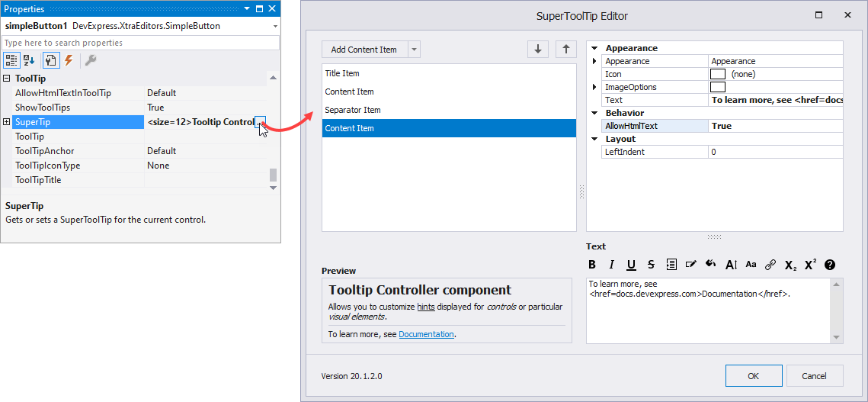Click the Properties scrollbar down arrow
868x402 pixels.
[273, 188]
